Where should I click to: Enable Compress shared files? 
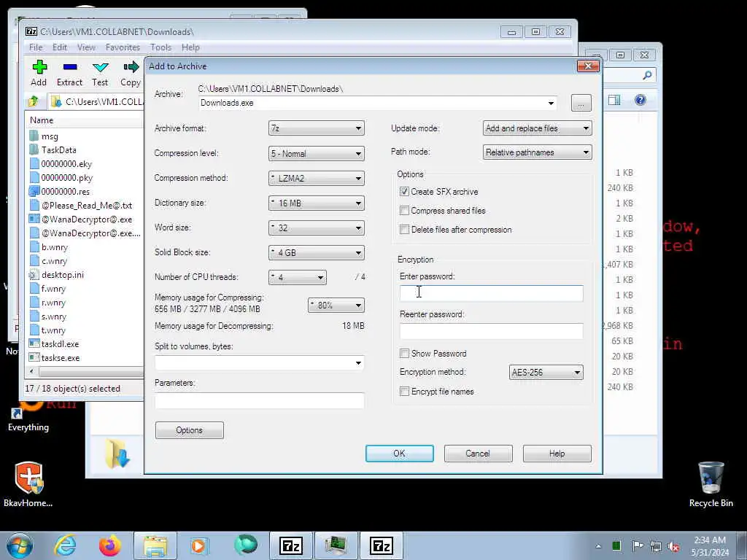coord(404,211)
